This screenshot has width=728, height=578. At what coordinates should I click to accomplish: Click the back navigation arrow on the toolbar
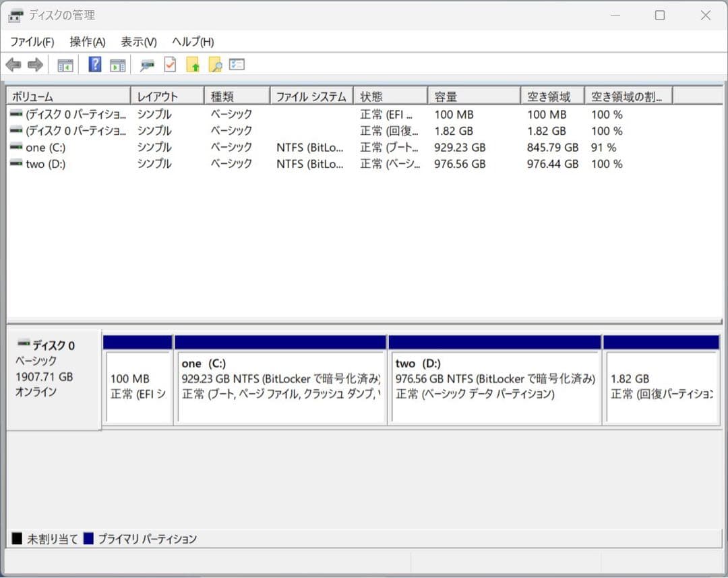[x=12, y=64]
